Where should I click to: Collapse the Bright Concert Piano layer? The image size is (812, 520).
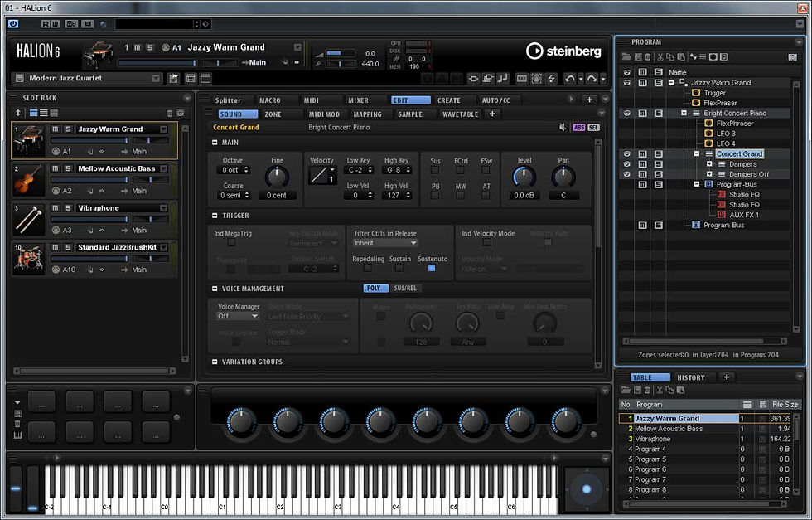click(x=684, y=113)
